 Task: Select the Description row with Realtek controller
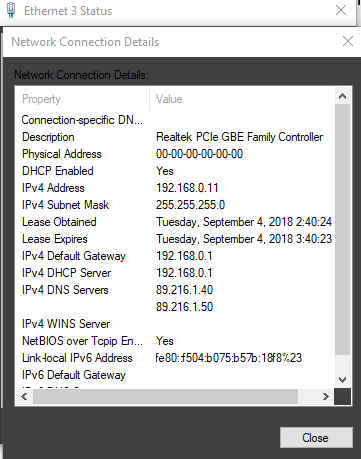click(175, 137)
